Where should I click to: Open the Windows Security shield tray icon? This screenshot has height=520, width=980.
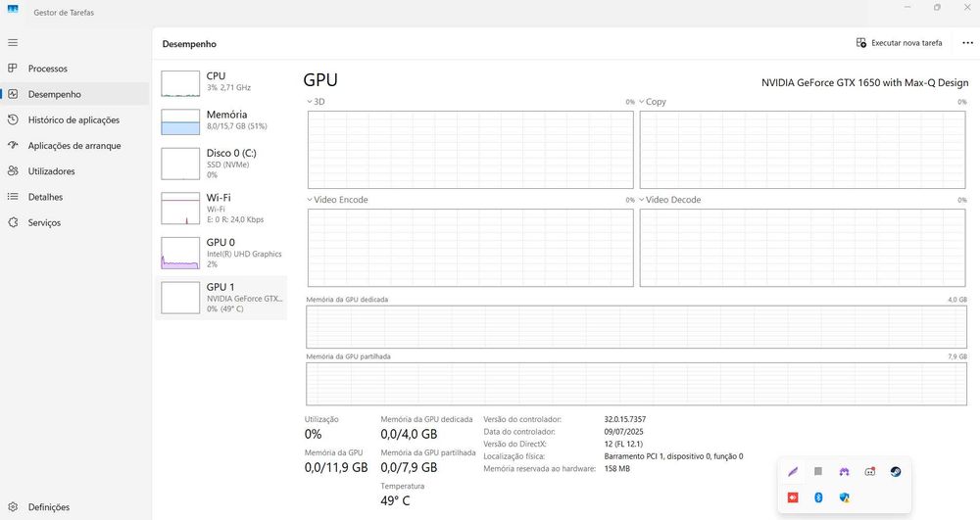[x=844, y=497]
